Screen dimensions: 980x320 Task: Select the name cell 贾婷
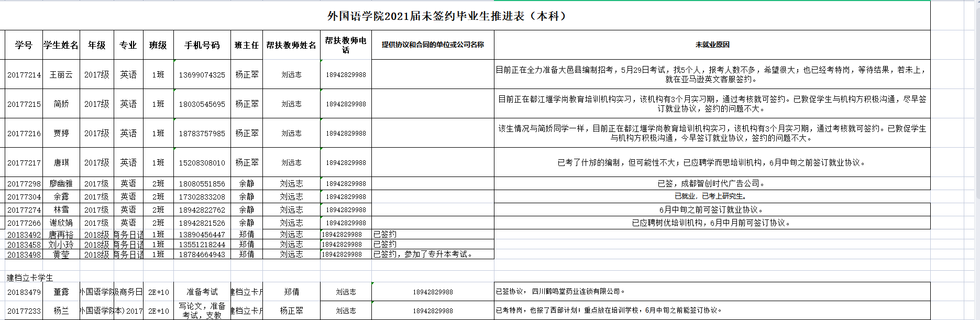[61, 133]
